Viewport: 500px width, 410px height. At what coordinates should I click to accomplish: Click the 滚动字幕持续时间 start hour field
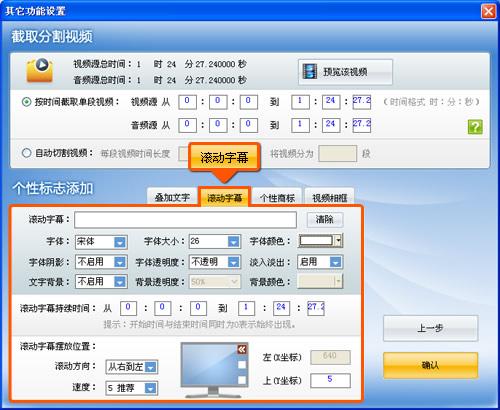(128, 308)
